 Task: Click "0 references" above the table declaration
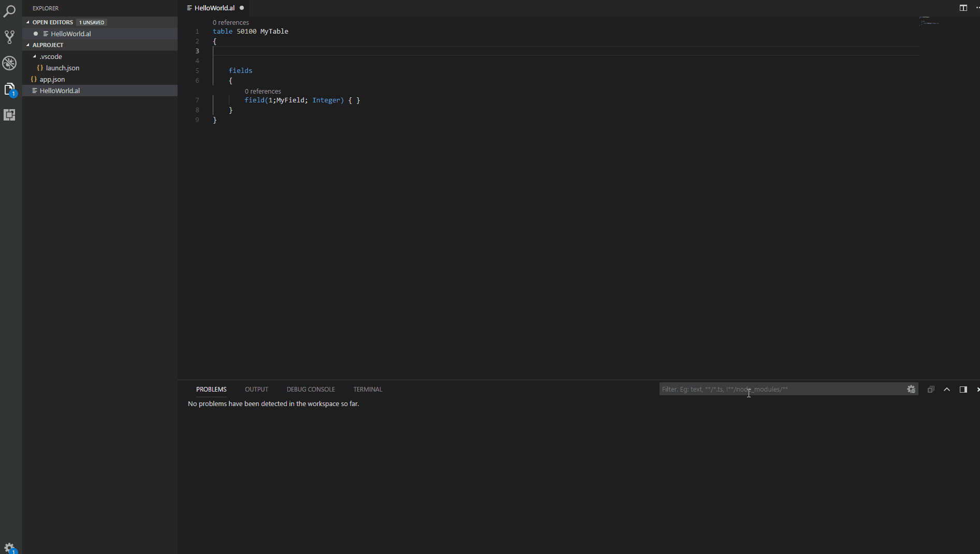[x=231, y=23]
